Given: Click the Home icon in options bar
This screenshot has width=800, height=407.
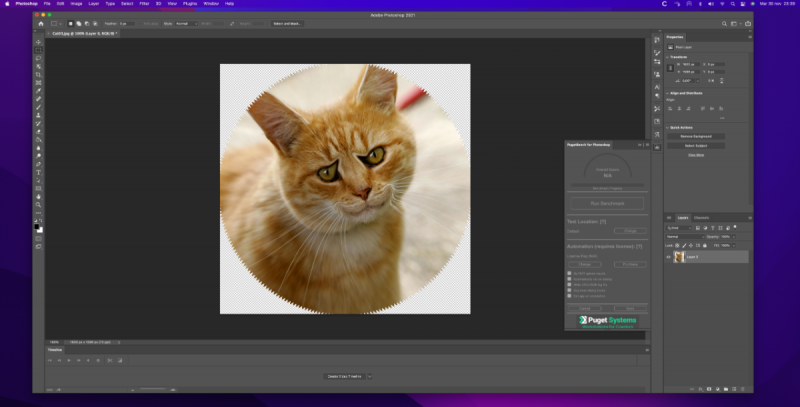Looking at the screenshot, I should (x=40, y=22).
